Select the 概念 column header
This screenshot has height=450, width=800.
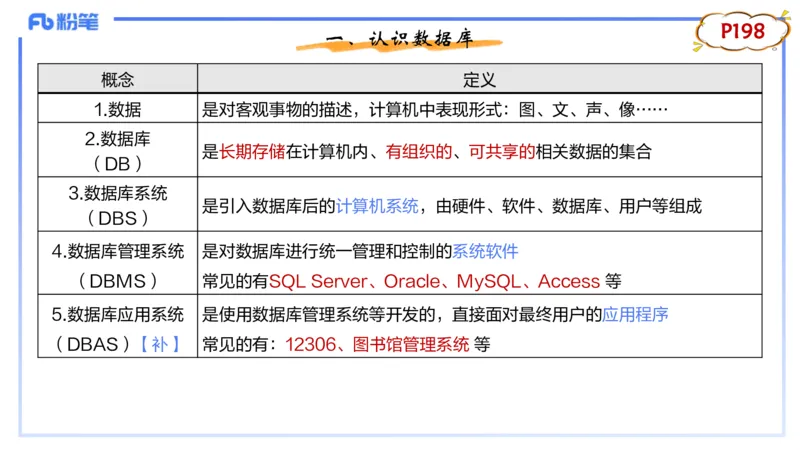[117, 80]
